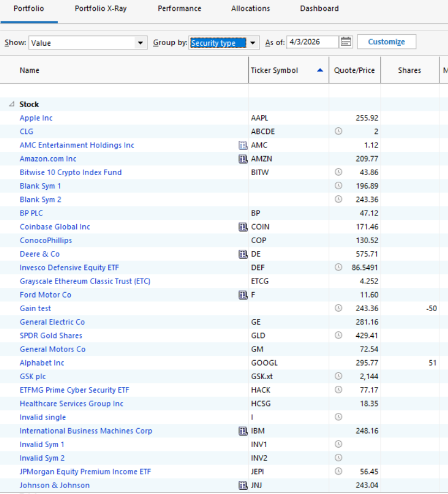
Task: Select the -50 shares value
Action: pyautogui.click(x=431, y=308)
